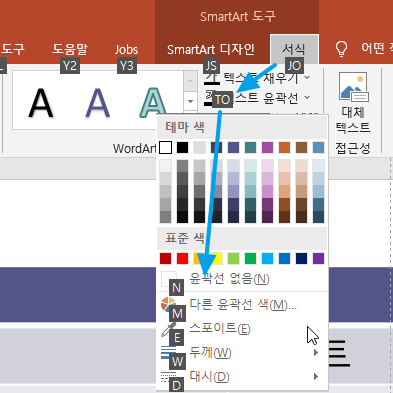393x393 pixels.
Task: Expand WordArt styles gallery down arrow
Action: click(x=190, y=101)
